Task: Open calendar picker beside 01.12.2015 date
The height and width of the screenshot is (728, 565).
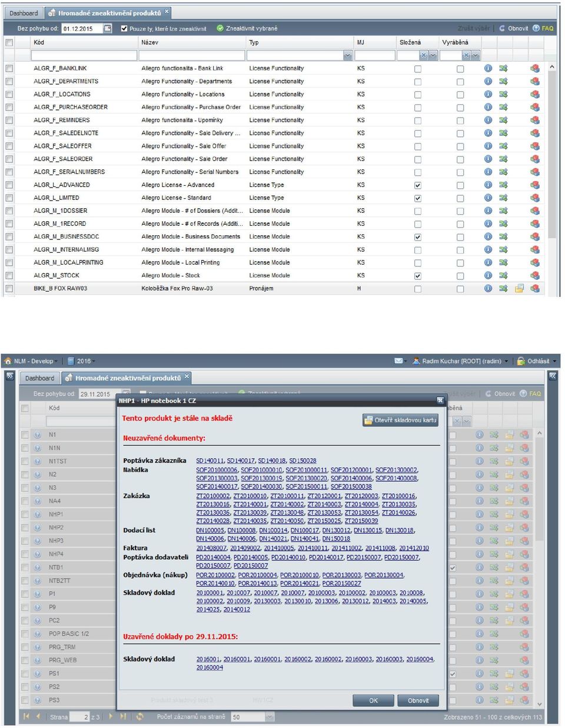Action: tap(108, 28)
